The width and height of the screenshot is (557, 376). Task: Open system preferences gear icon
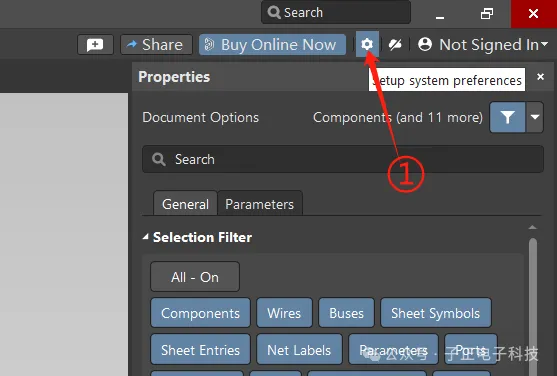(367, 44)
